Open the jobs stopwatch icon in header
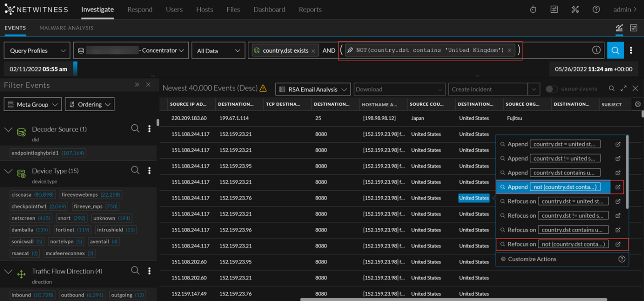The width and height of the screenshot is (644, 301). click(x=533, y=10)
